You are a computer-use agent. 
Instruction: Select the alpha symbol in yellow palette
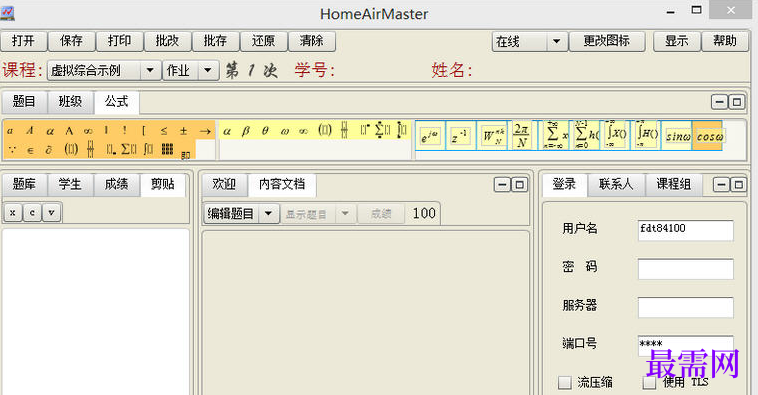click(x=227, y=131)
